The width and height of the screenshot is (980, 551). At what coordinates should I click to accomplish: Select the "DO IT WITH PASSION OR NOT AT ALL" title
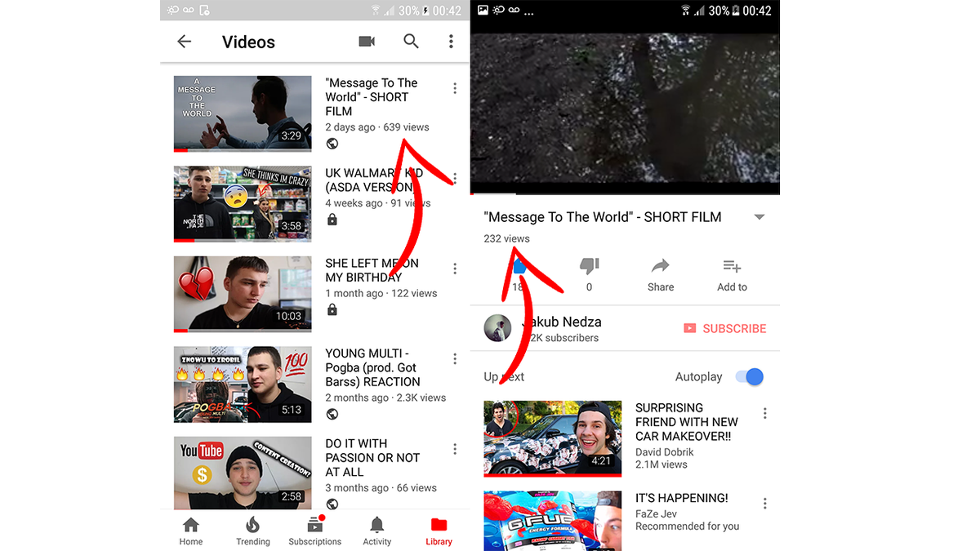[x=372, y=457]
